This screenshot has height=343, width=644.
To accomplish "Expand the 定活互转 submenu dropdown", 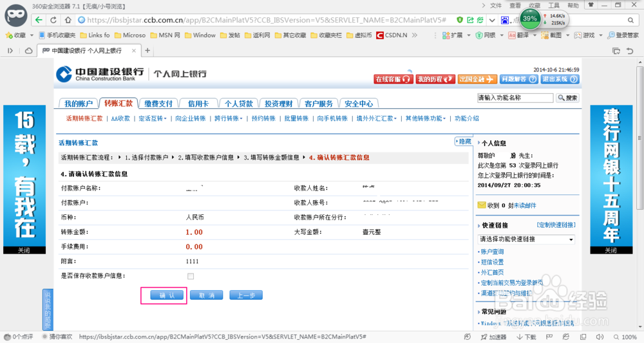I will tap(153, 118).
